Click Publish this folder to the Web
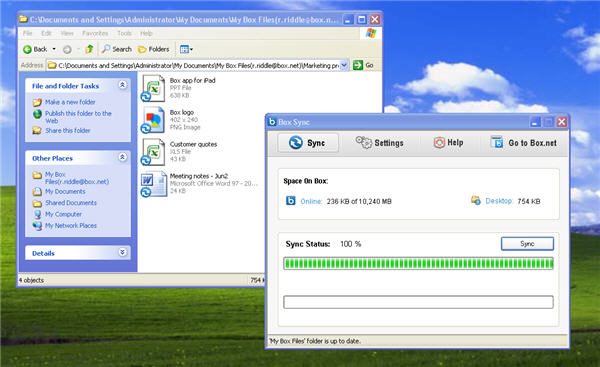 (78, 117)
